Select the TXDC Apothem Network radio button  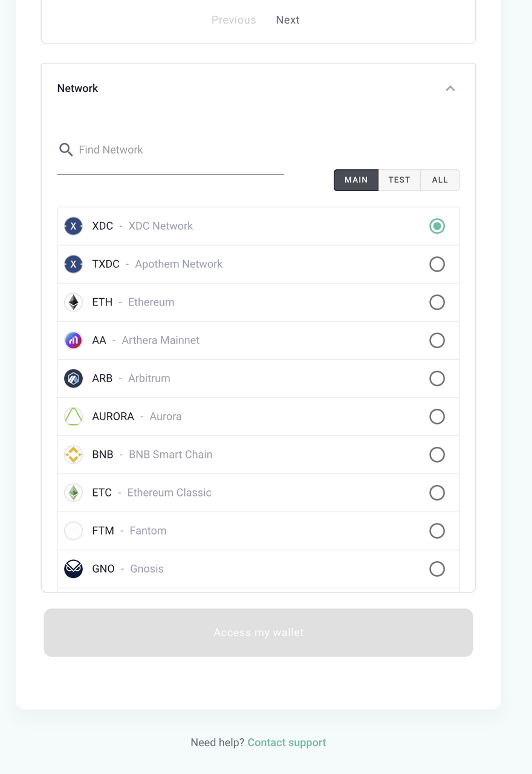(436, 264)
